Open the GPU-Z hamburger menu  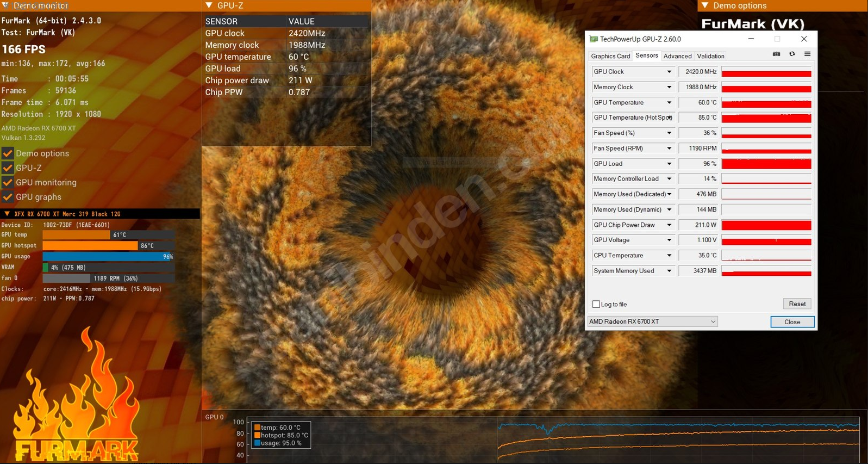[807, 54]
